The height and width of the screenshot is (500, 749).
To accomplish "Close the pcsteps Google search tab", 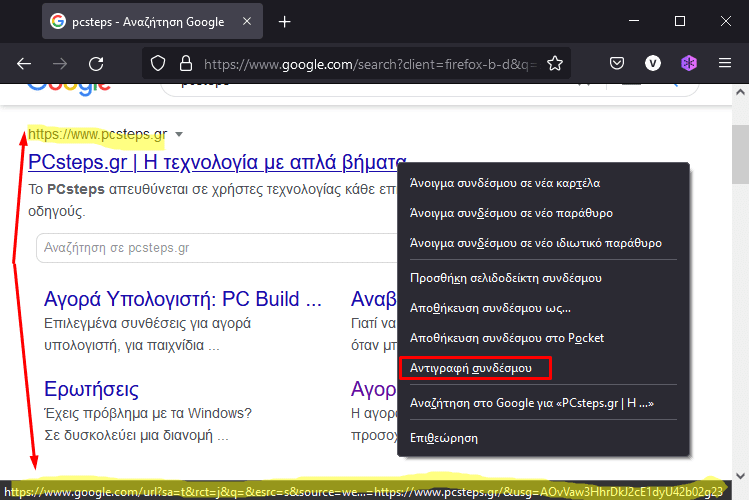I will click(x=246, y=21).
